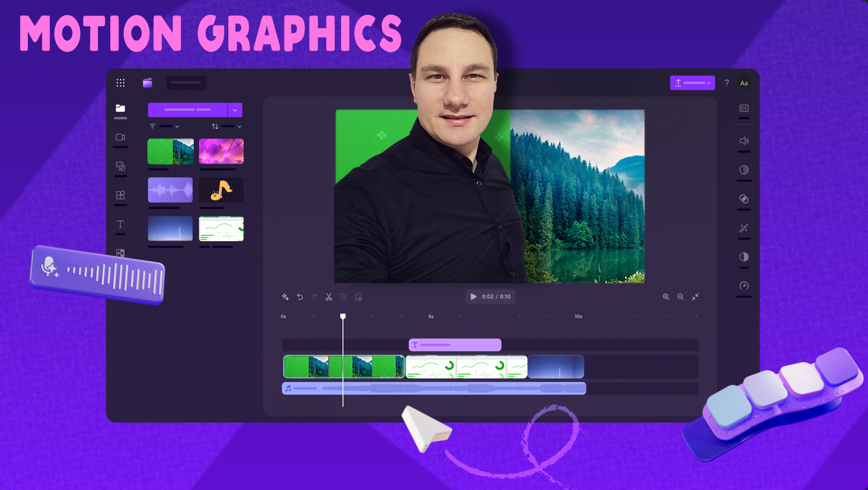Expand the export options dropdown
This screenshot has width=868, height=490.
point(708,83)
